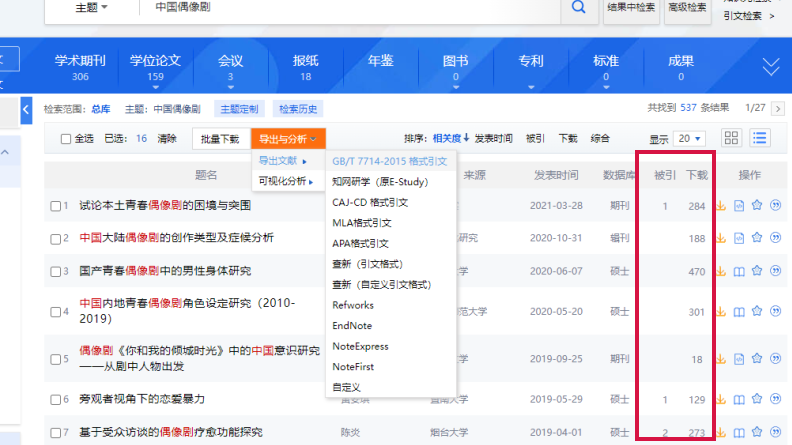Screen dimensions: 792x445
Task: Check the box for result 4
Action: coord(56,312)
